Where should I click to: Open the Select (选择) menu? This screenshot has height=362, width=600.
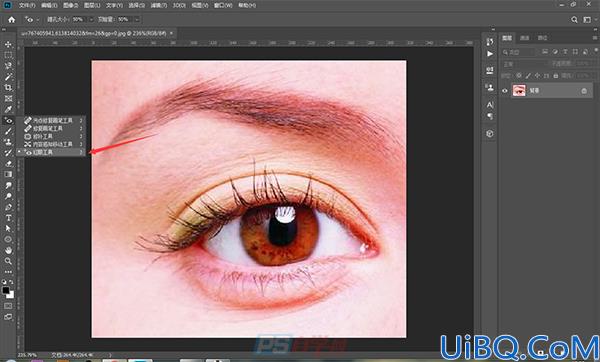137,5
